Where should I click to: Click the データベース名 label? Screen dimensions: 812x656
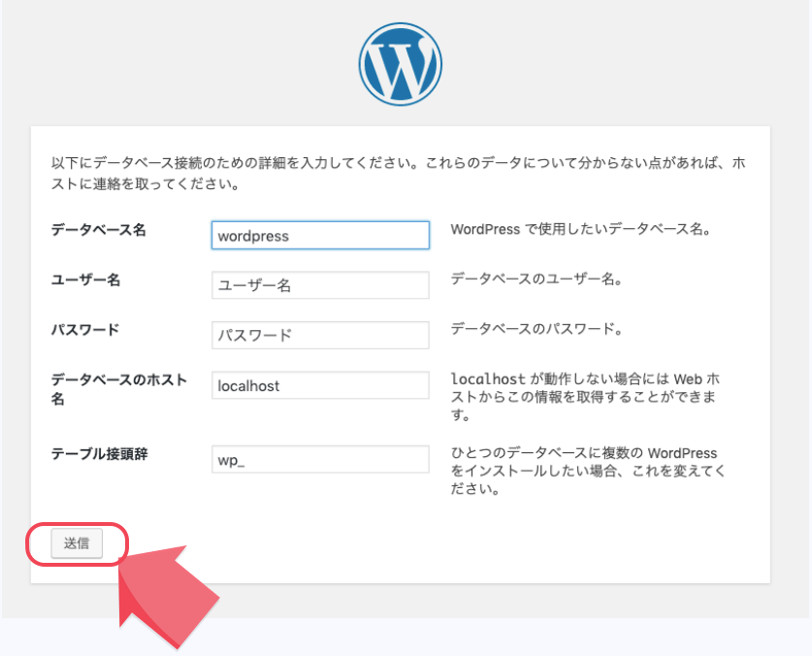tap(98, 230)
